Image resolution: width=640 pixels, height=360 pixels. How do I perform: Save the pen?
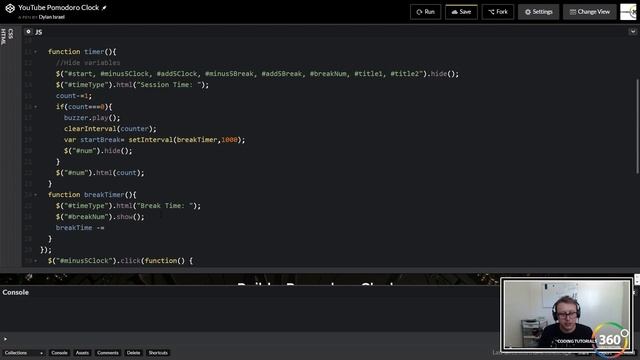(461, 12)
